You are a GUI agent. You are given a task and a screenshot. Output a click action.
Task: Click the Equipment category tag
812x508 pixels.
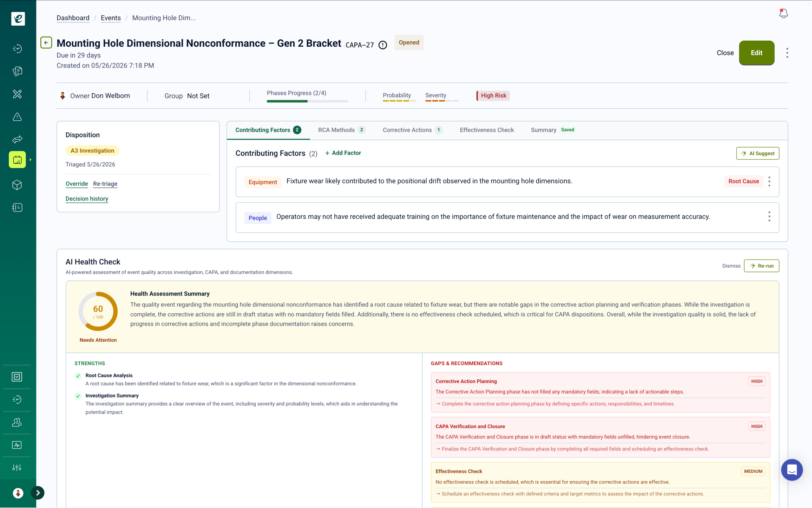[x=263, y=182]
